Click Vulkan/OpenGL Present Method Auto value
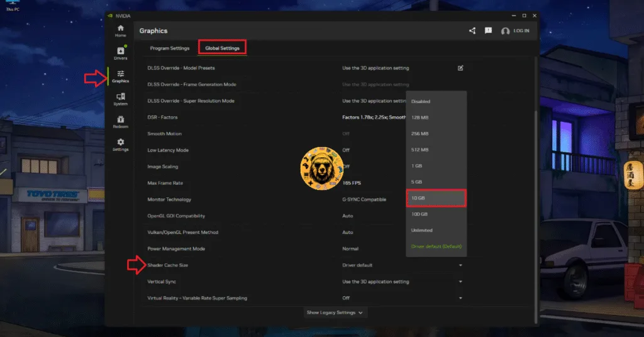644x337 pixels. click(347, 233)
